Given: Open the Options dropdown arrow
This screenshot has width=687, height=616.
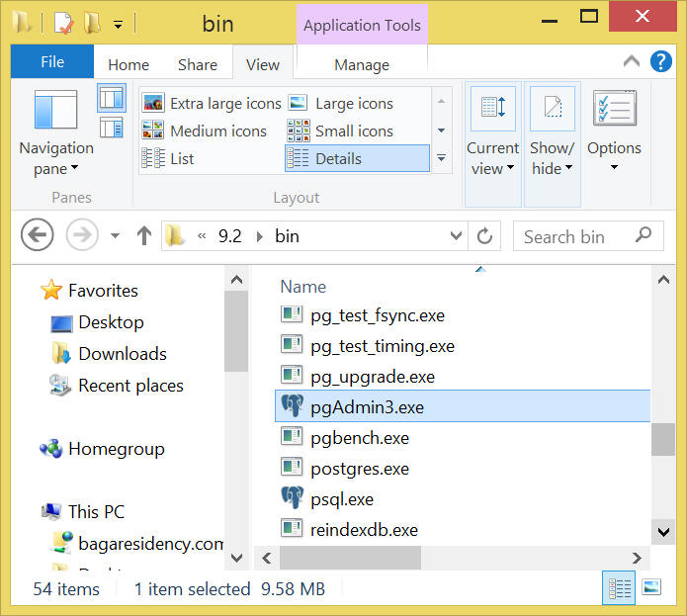Looking at the screenshot, I should click(614, 167).
